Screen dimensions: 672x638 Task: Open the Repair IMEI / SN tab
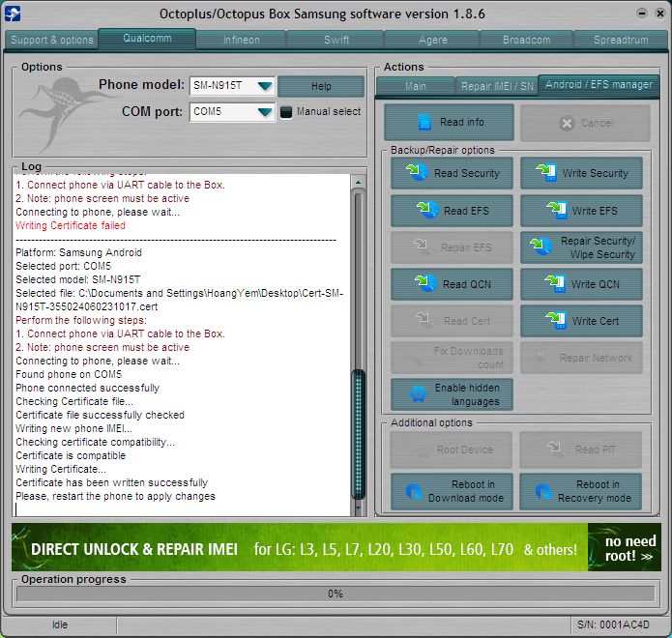point(497,86)
